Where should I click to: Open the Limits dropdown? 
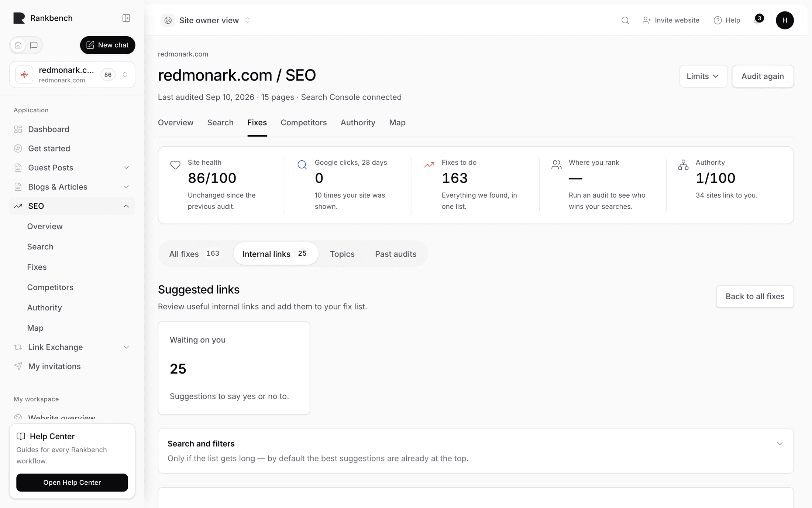[x=703, y=76]
